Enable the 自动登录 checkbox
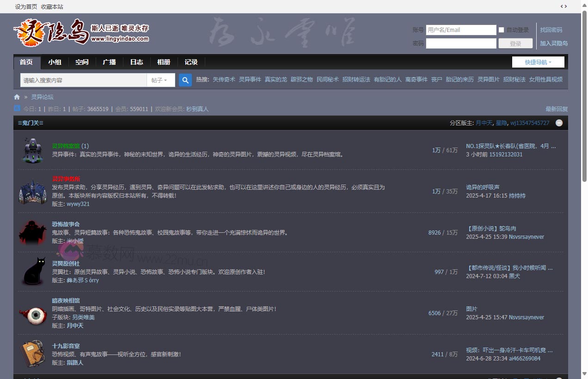The image size is (588, 379). click(501, 30)
